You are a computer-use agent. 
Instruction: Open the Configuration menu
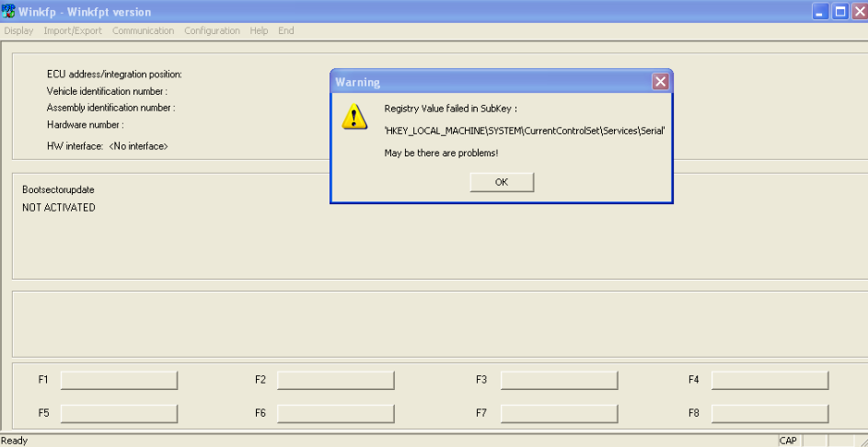pyautogui.click(x=212, y=31)
